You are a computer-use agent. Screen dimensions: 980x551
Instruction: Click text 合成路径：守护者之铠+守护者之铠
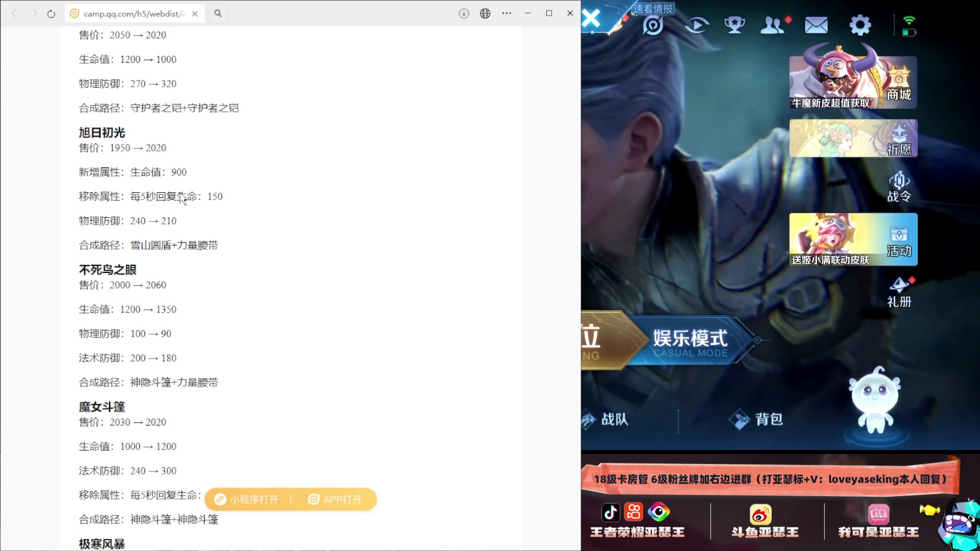point(159,108)
